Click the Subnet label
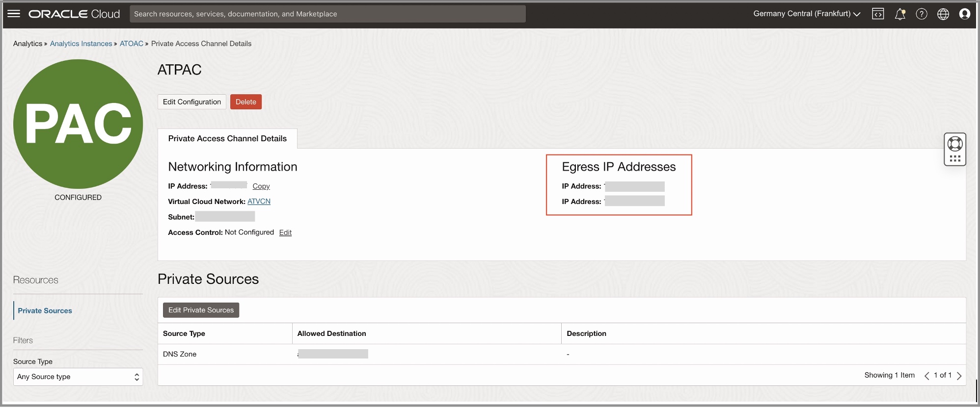 tap(181, 217)
